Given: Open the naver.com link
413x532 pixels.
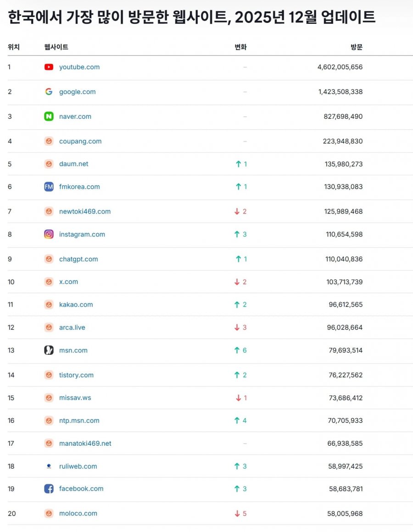Looking at the screenshot, I should click(x=75, y=117).
